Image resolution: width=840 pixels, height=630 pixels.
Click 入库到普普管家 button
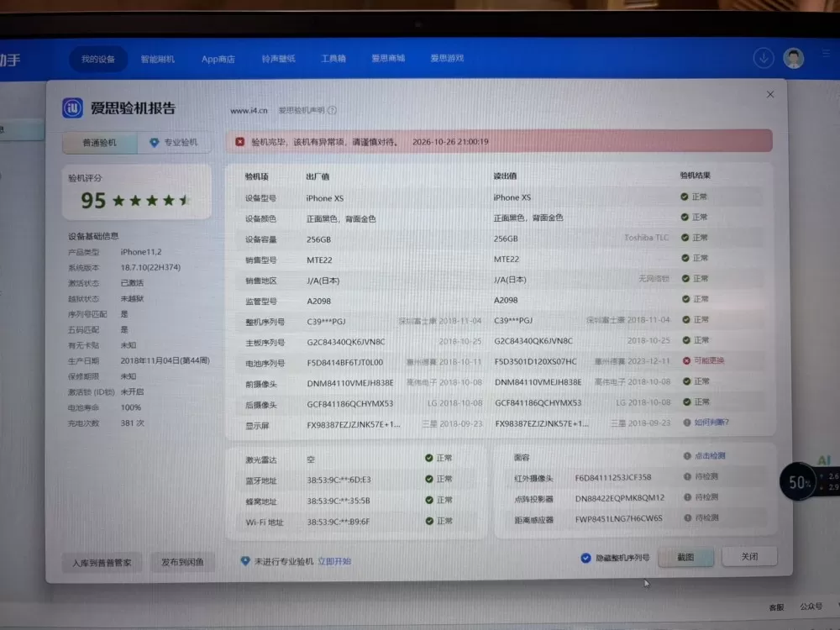[x=102, y=563]
